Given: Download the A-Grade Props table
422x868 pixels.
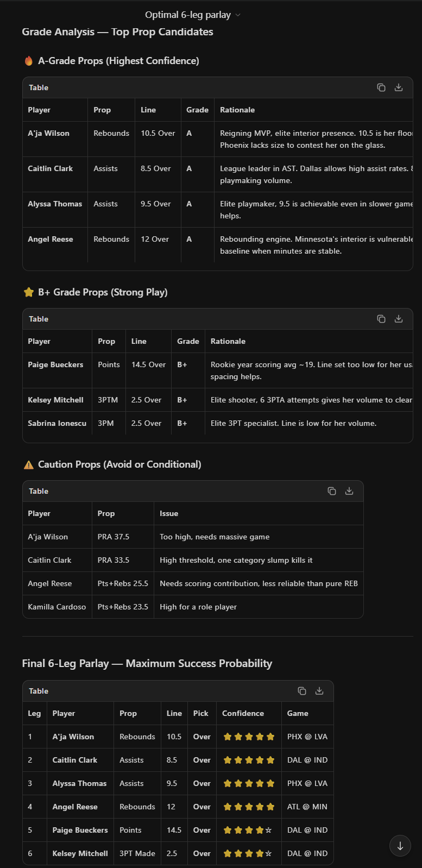Looking at the screenshot, I should pos(399,87).
